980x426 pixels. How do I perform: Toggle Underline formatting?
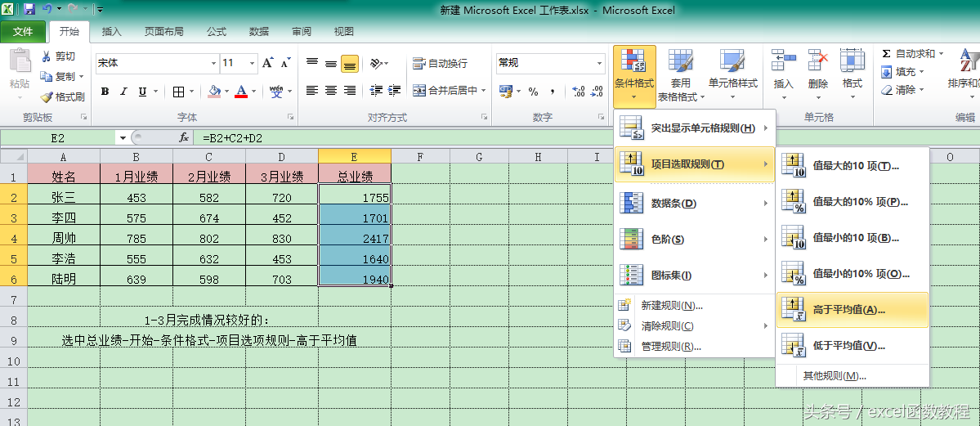[x=142, y=92]
